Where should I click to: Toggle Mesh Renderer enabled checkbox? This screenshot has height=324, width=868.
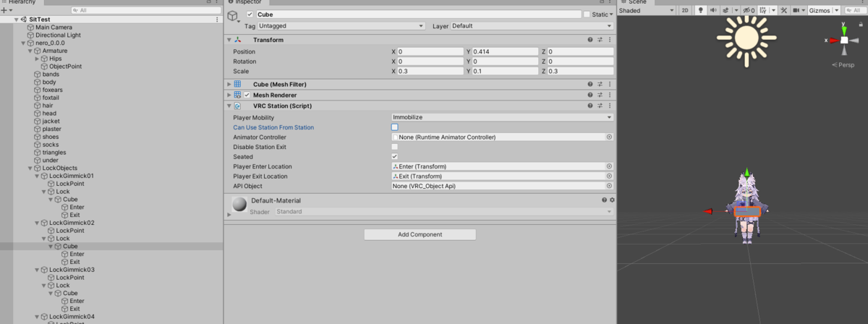point(247,95)
